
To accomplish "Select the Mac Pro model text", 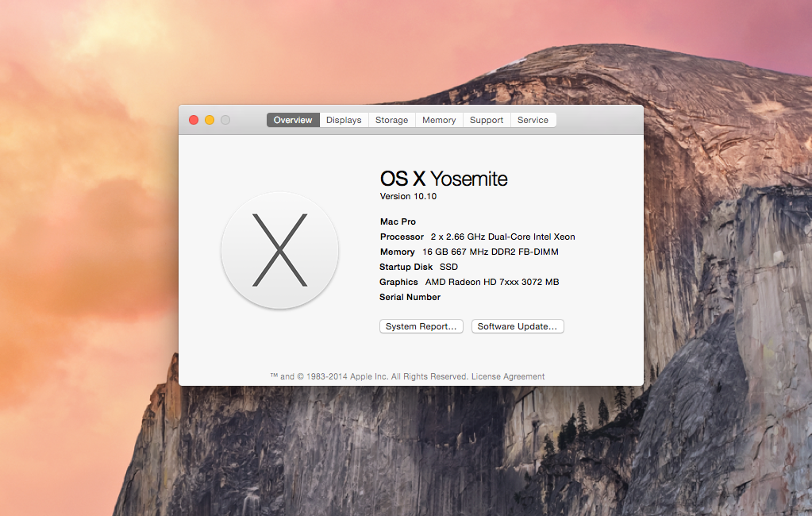I will click(398, 221).
